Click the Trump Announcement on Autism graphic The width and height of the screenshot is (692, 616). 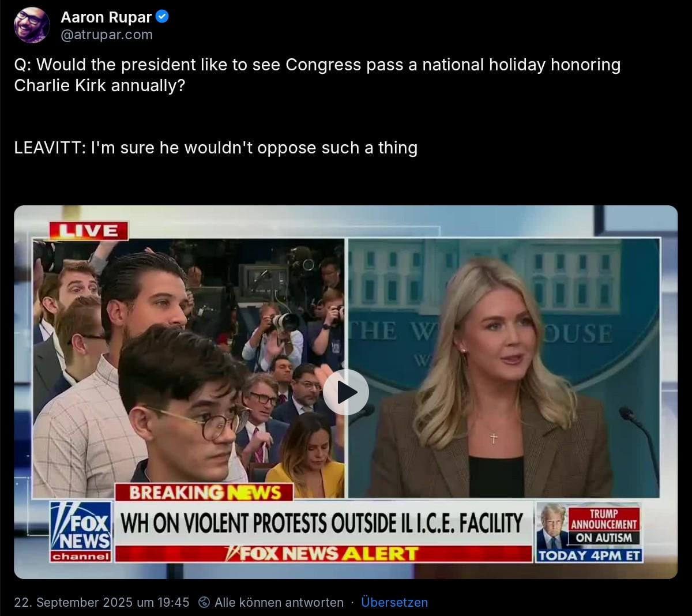coord(604,525)
